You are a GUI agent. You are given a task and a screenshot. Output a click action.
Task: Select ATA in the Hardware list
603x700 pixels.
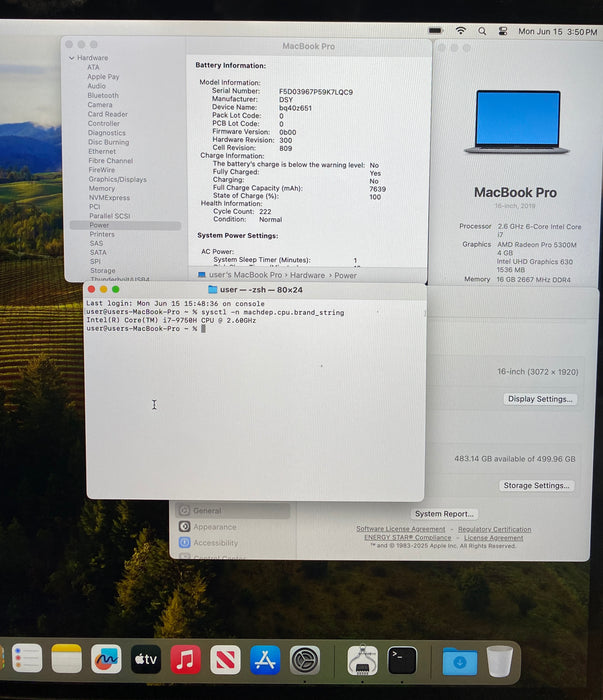click(93, 67)
